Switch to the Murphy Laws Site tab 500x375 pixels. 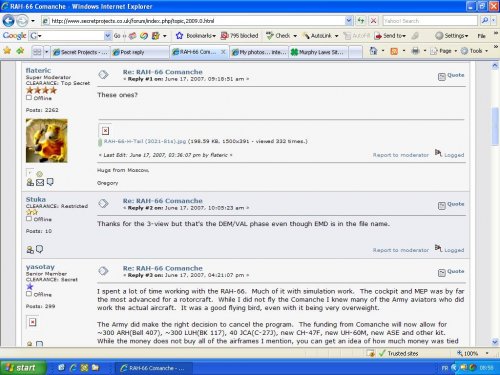pos(318,52)
